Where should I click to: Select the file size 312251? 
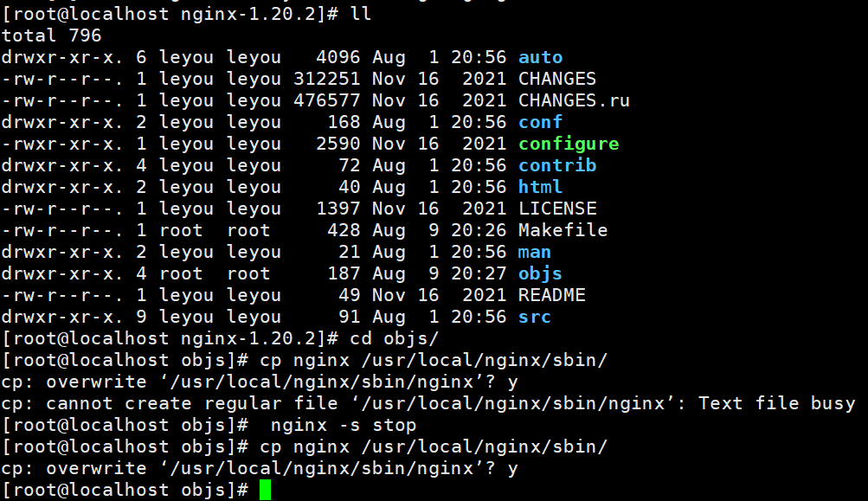(x=326, y=79)
